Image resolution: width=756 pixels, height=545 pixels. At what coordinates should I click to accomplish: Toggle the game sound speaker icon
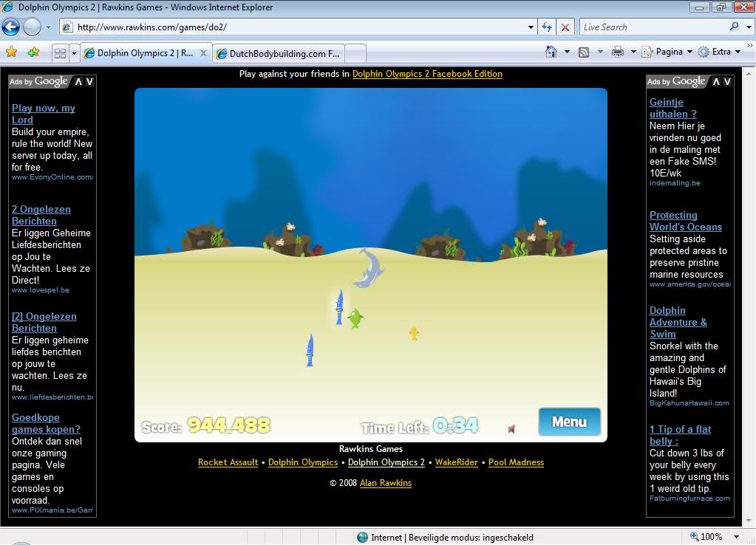coord(511,428)
